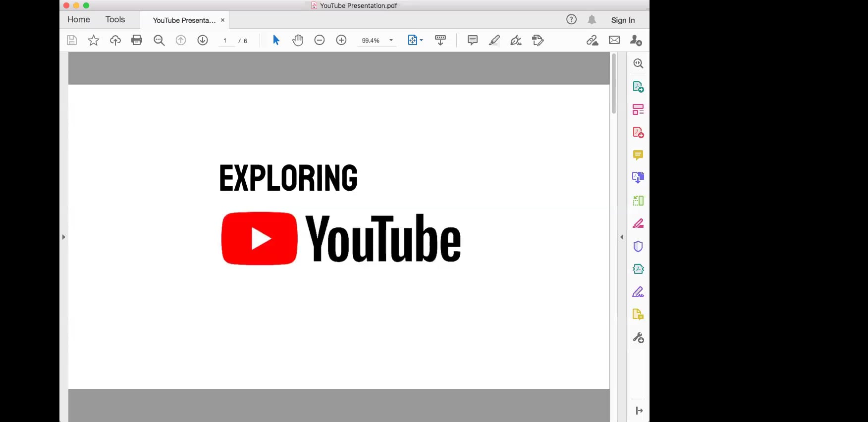The height and width of the screenshot is (422, 868).
Task: Click the current page number field
Action: pyautogui.click(x=225, y=41)
